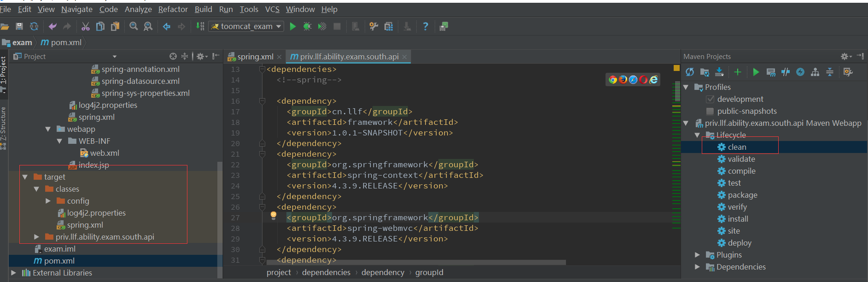Viewport: 868px width, 282px height.
Task: Click Download Sources and Documentation icon
Action: 719,72
